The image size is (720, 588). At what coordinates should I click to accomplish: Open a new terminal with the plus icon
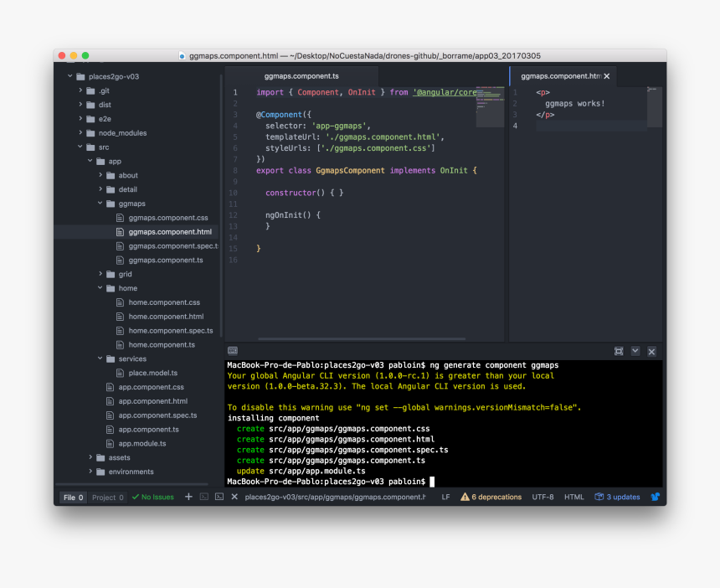[x=188, y=497]
